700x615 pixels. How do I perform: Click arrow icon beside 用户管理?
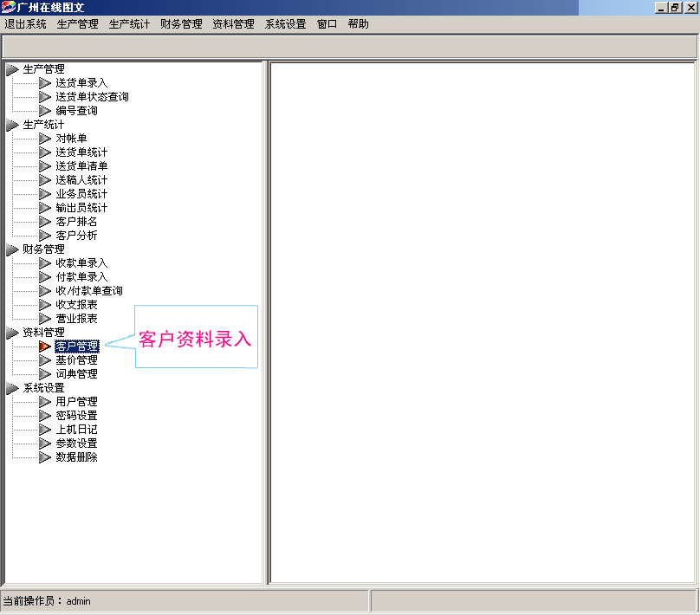(45, 401)
